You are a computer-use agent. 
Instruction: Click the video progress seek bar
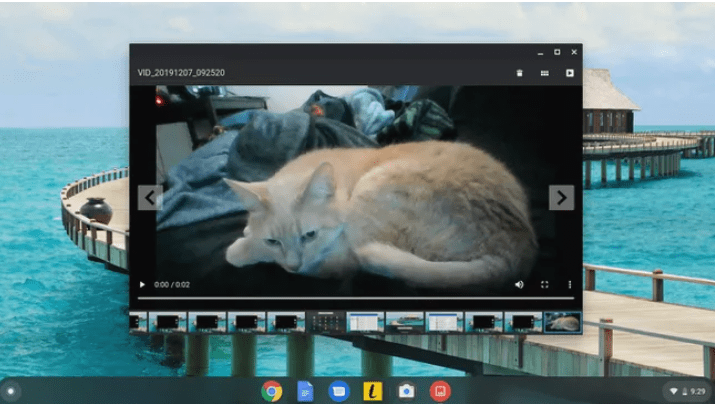(356, 298)
